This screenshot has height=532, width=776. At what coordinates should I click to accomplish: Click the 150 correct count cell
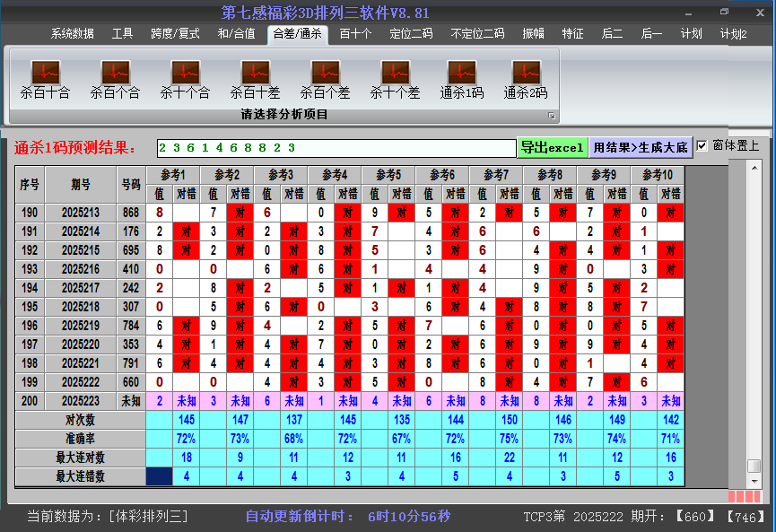click(510, 420)
